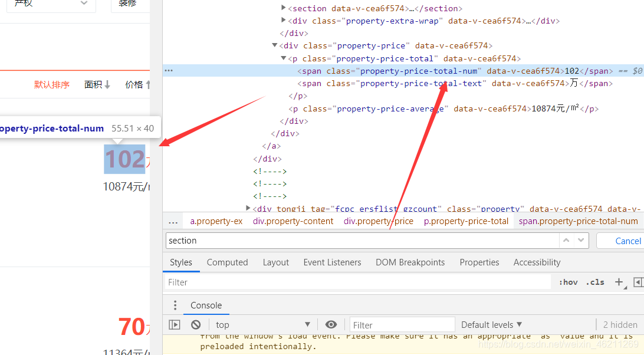Open the drawer three-dot menu

click(x=175, y=305)
